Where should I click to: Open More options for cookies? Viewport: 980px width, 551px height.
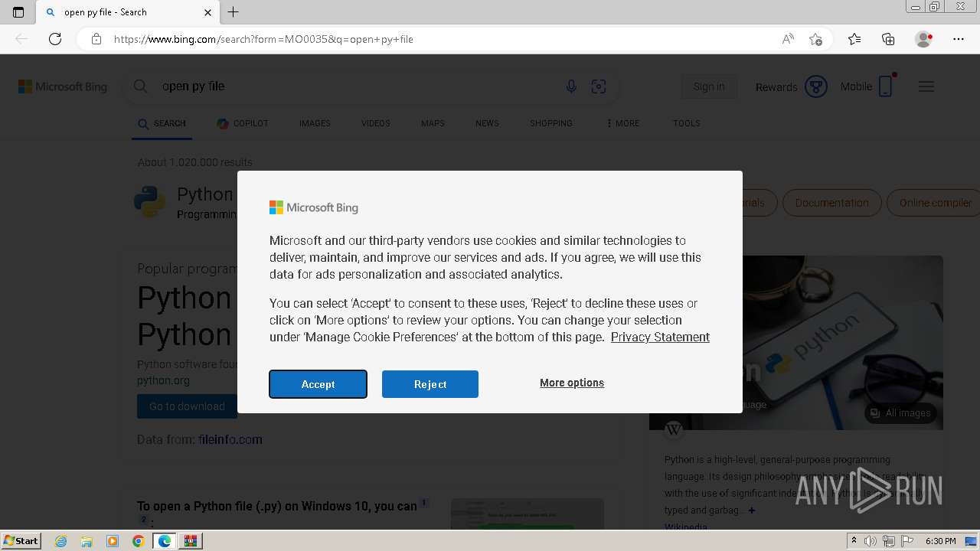(572, 383)
